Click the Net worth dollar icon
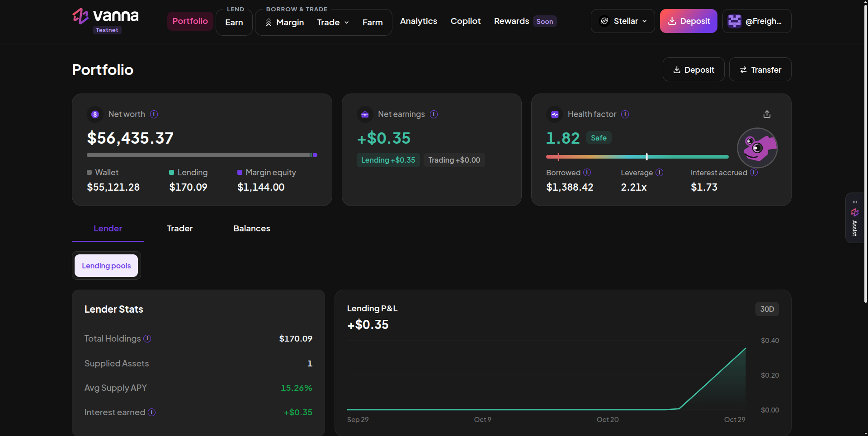This screenshot has width=868, height=436. click(x=95, y=114)
